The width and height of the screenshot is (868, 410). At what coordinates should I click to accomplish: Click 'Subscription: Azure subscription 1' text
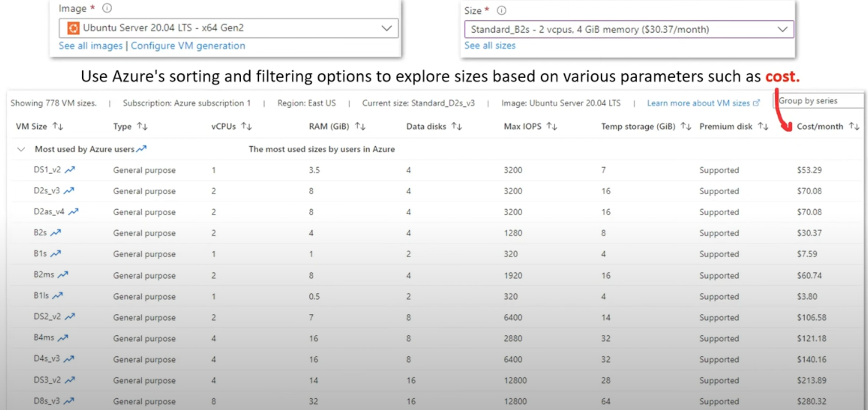(x=187, y=103)
